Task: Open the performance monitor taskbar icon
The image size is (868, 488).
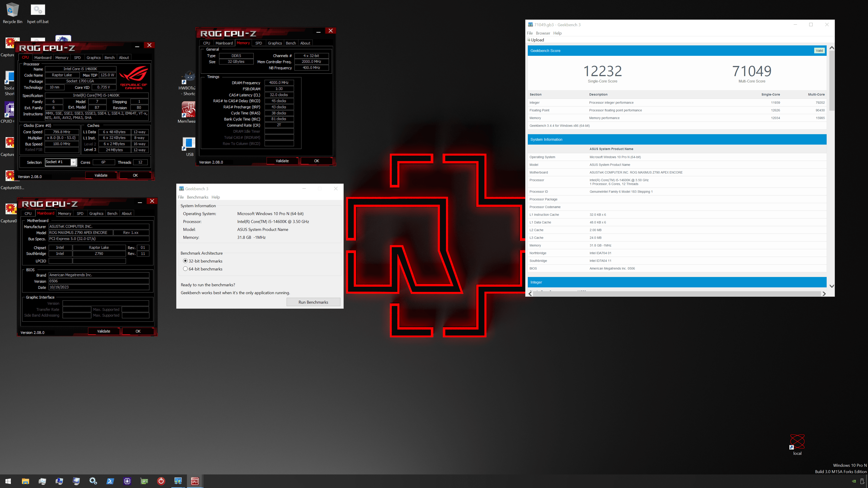Action: [x=42, y=481]
